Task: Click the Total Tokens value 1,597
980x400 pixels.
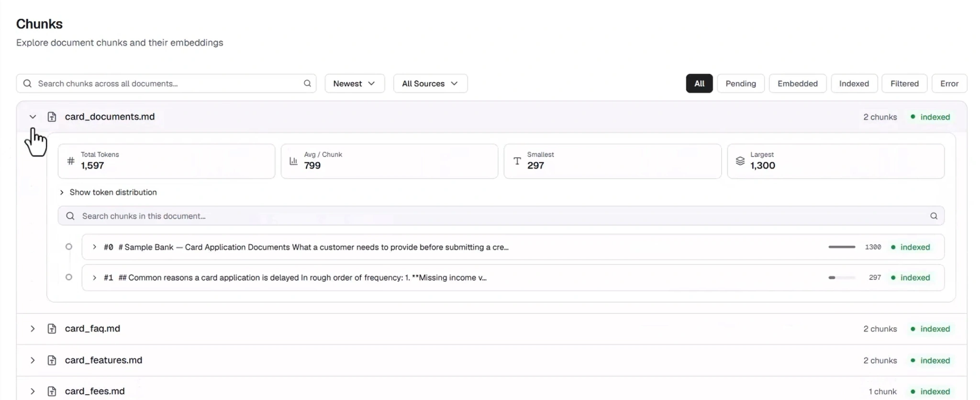Action: 92,166
